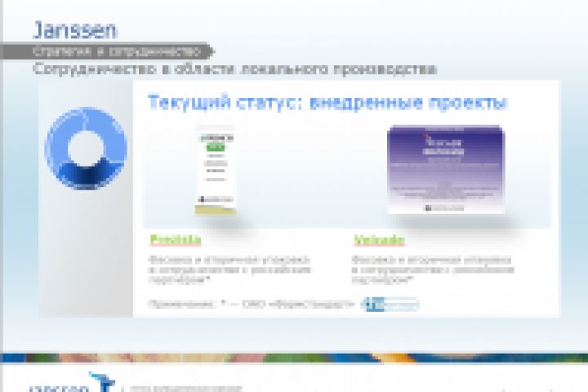Click the 'Текущий статус: внедренные проекты' heading

[x=328, y=102]
